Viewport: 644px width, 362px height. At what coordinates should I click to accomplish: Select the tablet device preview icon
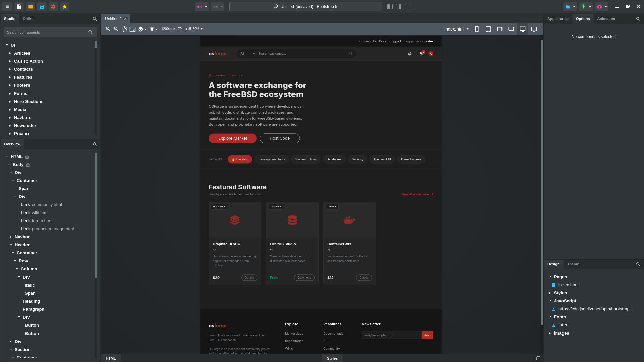488,29
